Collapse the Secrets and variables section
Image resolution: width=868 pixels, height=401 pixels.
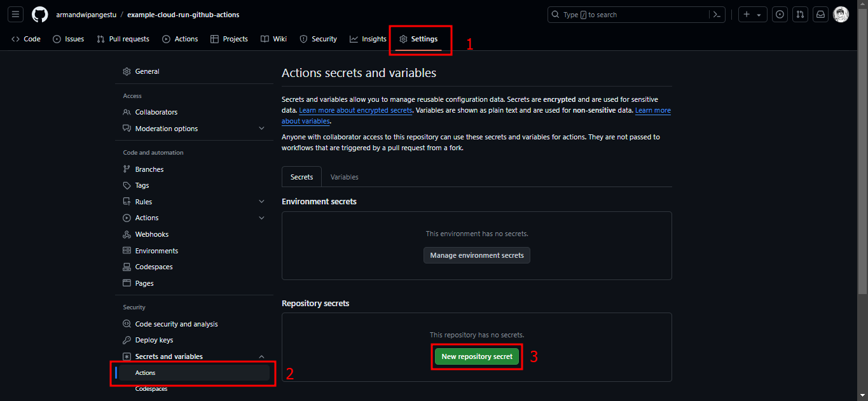[261, 356]
